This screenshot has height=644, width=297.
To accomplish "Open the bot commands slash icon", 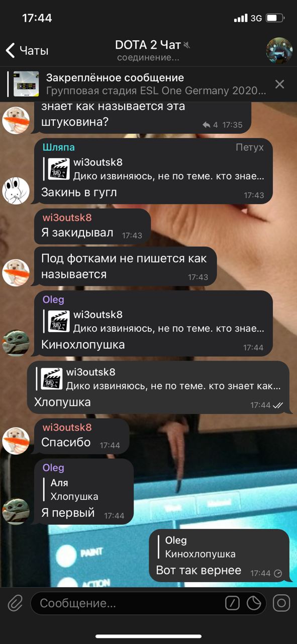I will pyautogui.click(x=232, y=603).
